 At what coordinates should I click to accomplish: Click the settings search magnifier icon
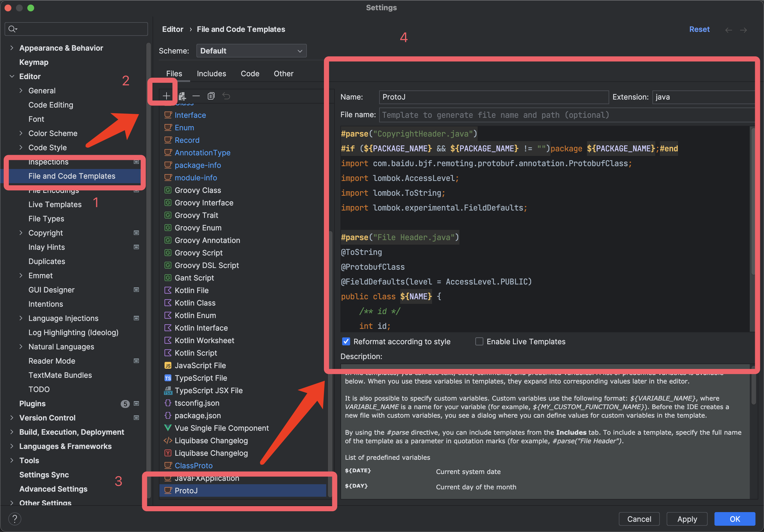[12, 29]
